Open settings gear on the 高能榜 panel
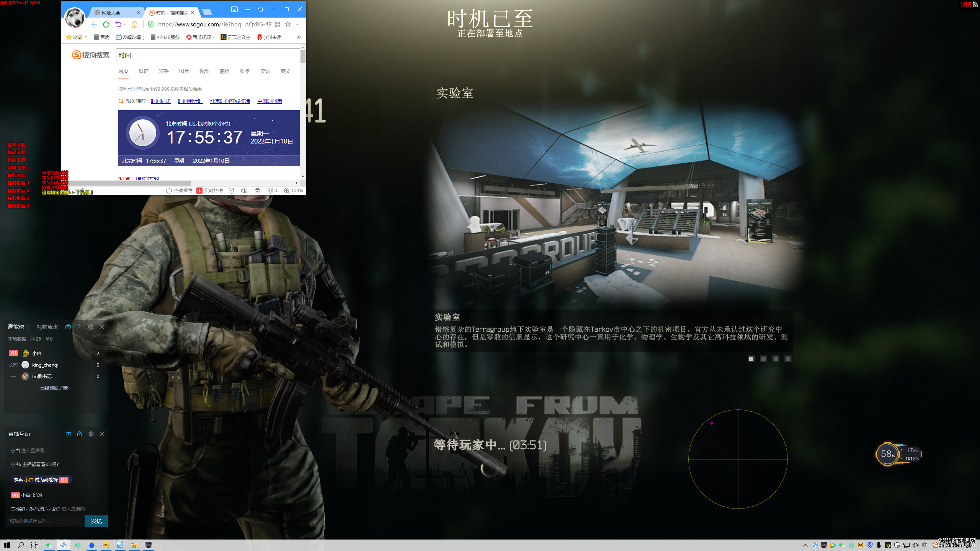980x551 pixels. tap(91, 327)
